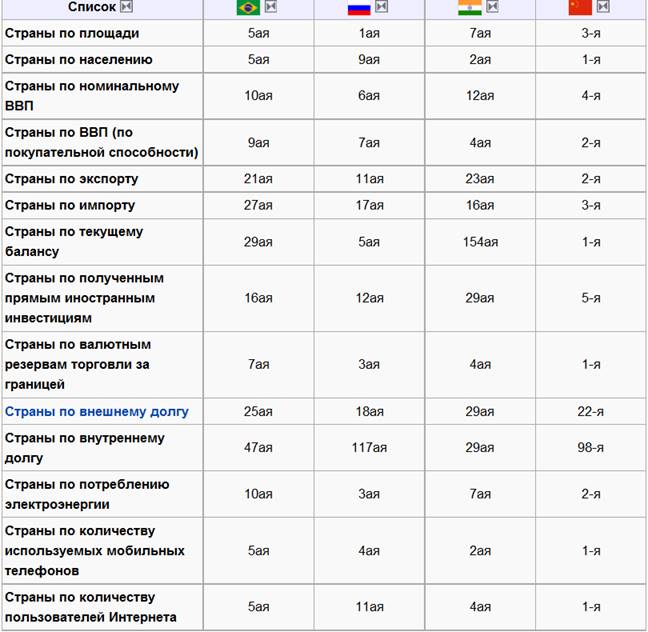This screenshot has width=648, height=632.
Task: Click the India flag icon
Action: coord(469,7)
